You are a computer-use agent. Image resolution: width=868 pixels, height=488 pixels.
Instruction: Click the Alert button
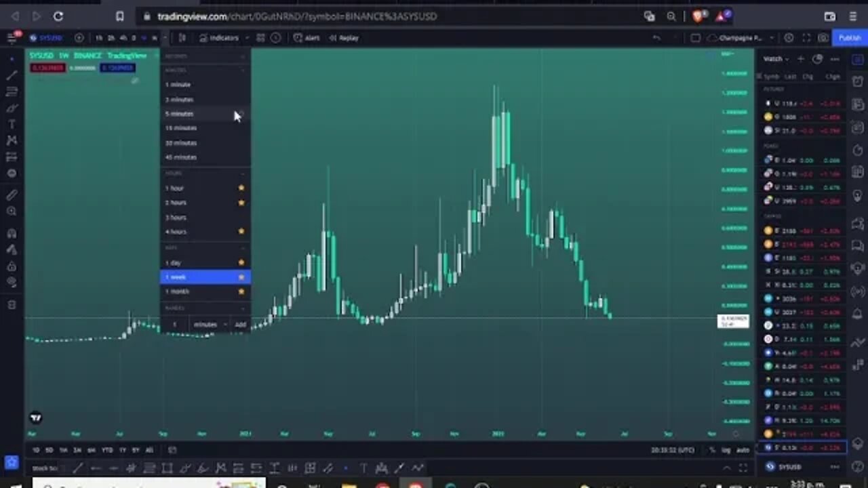pyautogui.click(x=307, y=38)
